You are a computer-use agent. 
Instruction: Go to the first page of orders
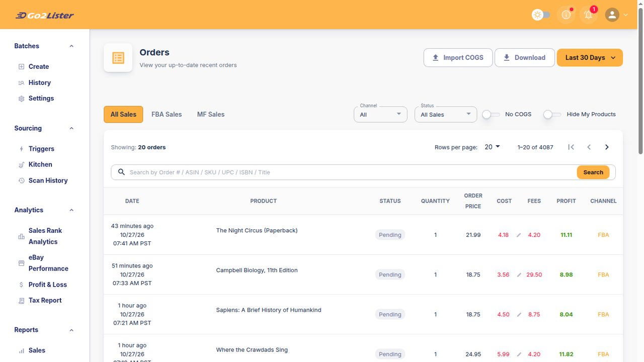pyautogui.click(x=571, y=147)
